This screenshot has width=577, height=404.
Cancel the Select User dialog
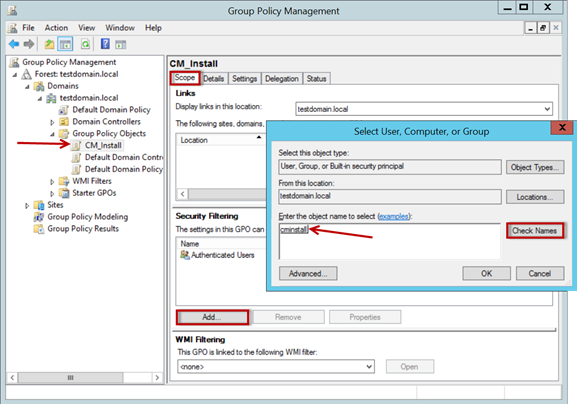540,273
